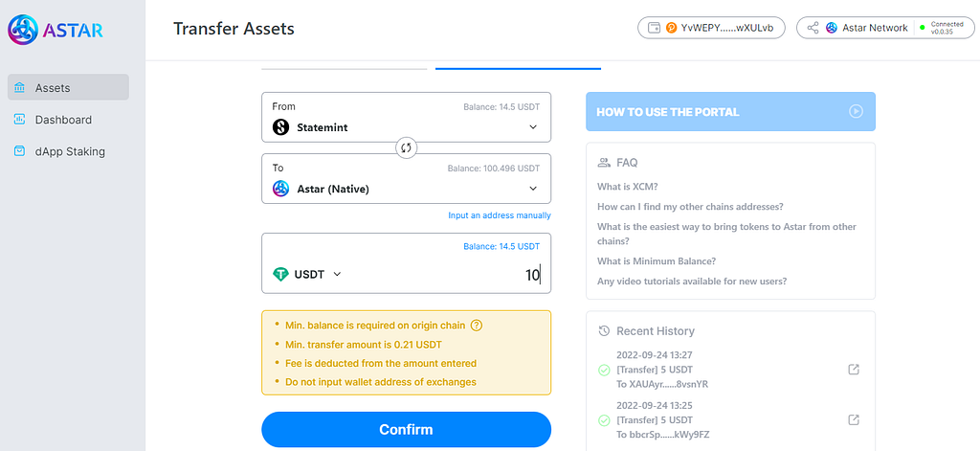Click Do not input wallet address of exchanges note
Screen dimensions: 980x451
click(381, 381)
